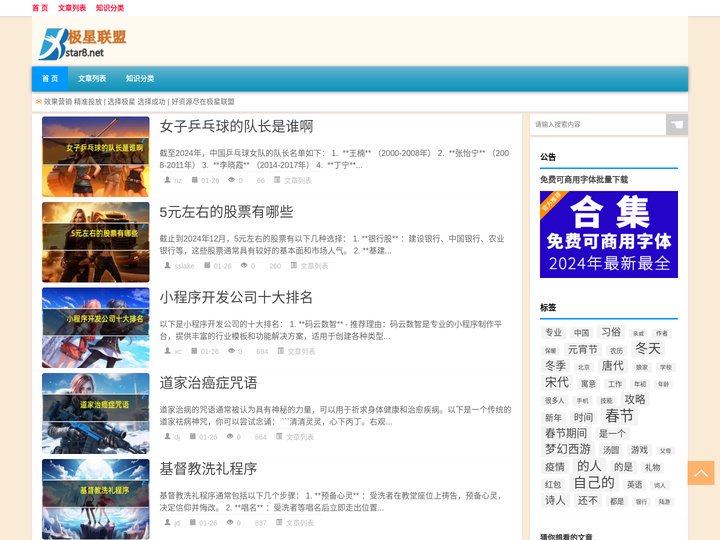Click the red 文章列表 link at page top

[x=72, y=8]
